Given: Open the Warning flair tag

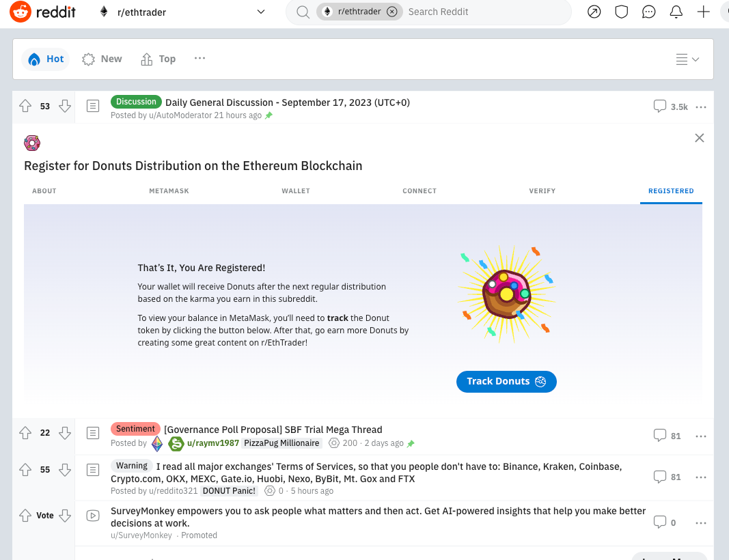Looking at the screenshot, I should pyautogui.click(x=132, y=466).
